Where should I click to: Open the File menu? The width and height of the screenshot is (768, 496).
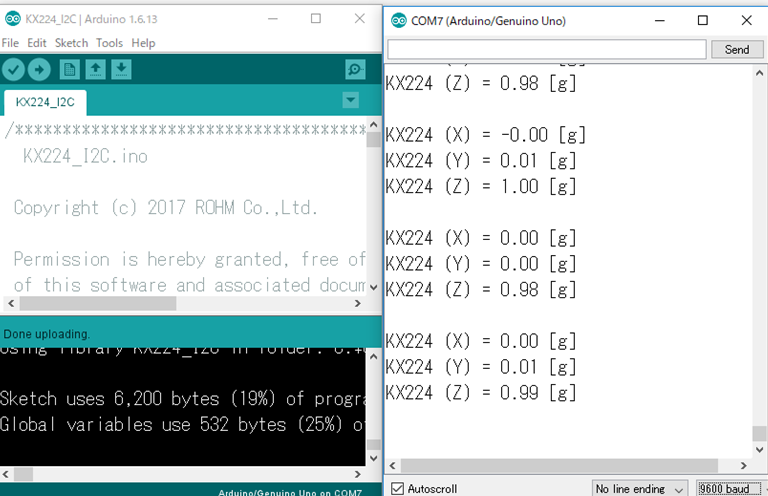(x=10, y=43)
